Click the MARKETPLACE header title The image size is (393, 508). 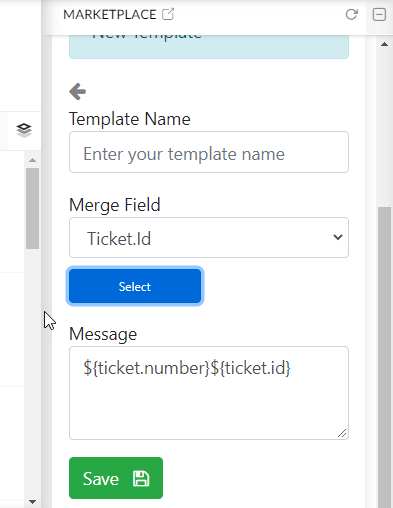(x=110, y=15)
